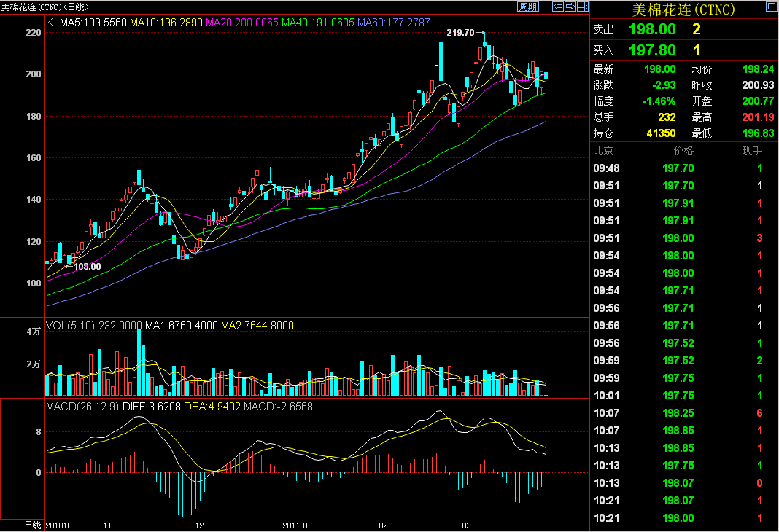Screen dimensions: 779x532
Task: Click the 价格 column header
Action: click(683, 151)
